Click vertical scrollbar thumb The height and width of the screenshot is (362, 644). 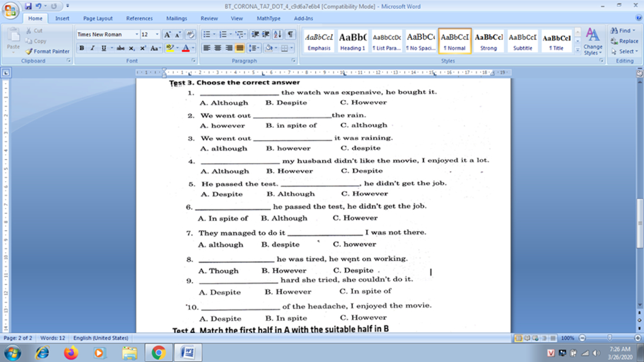(x=640, y=223)
